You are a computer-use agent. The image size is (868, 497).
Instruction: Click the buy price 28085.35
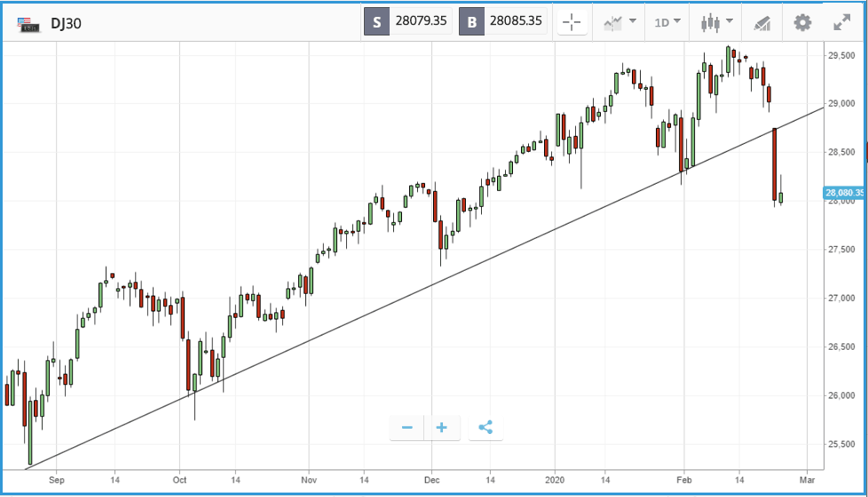pos(516,21)
